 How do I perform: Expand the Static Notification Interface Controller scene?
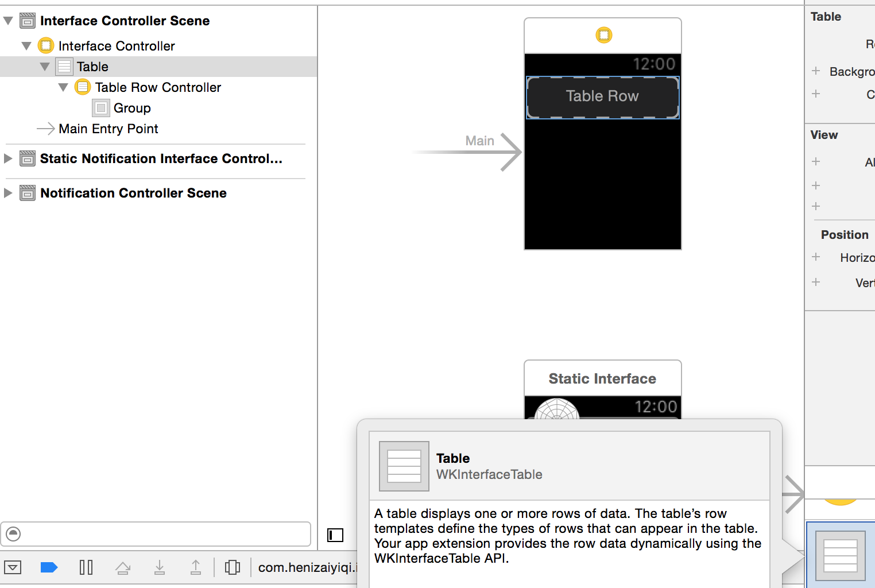point(8,158)
